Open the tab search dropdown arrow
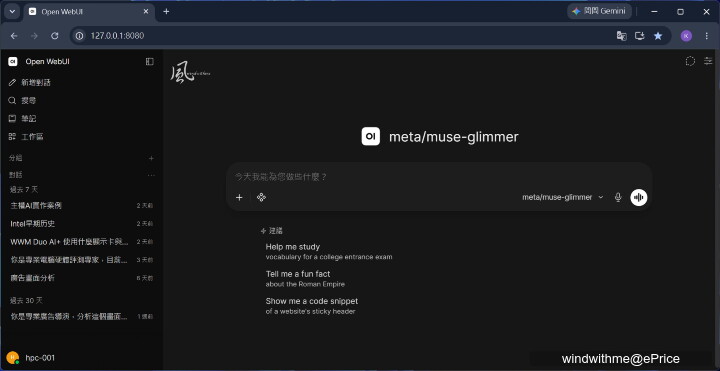The width and height of the screenshot is (720, 371). coord(12,12)
